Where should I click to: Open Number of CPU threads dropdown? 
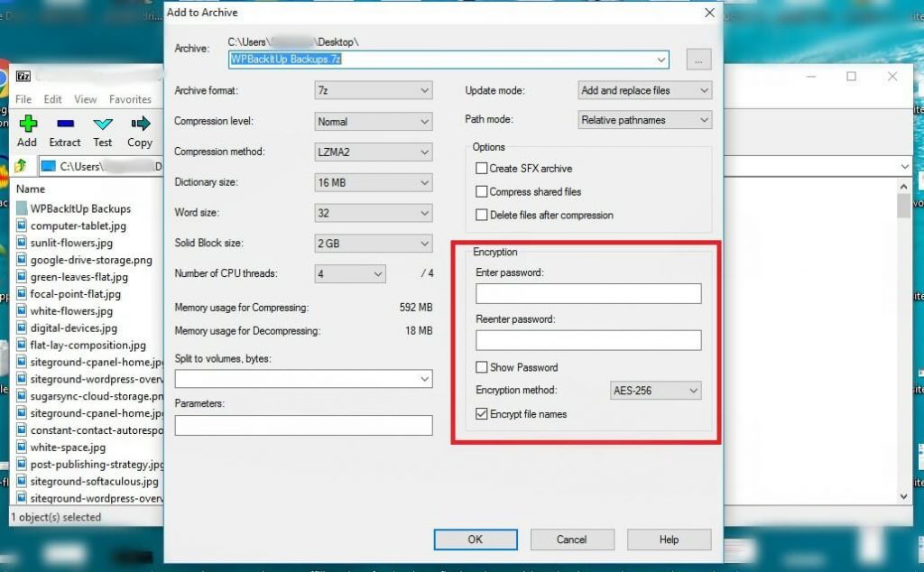click(x=350, y=274)
